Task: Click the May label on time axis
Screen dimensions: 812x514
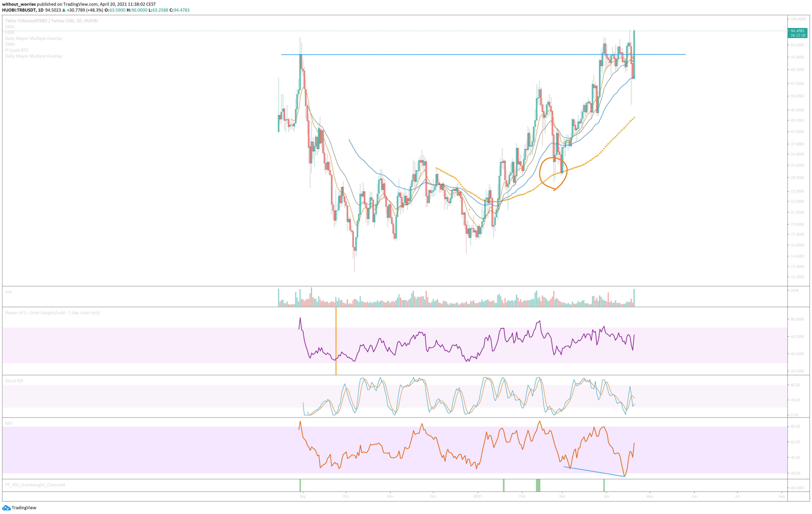Action: pos(650,497)
